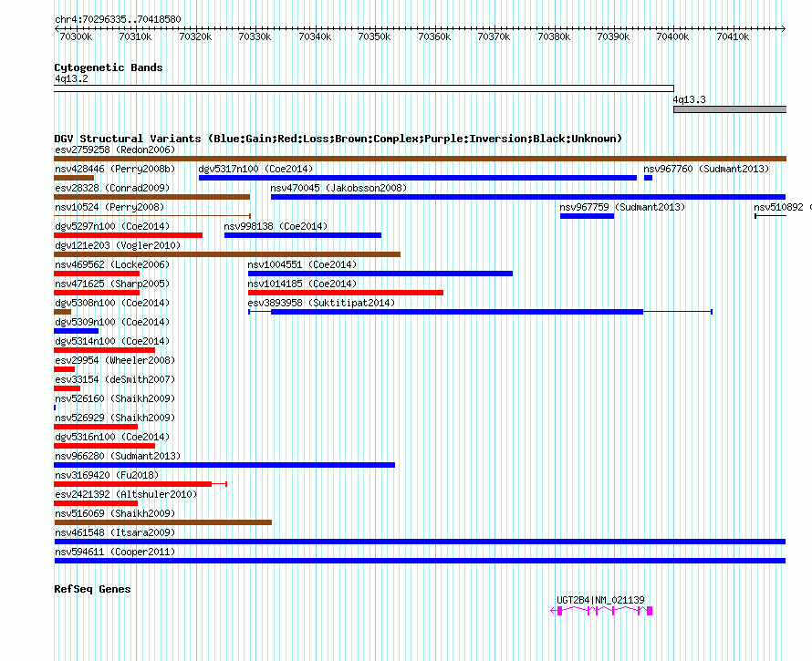Select the blue dgv5317n100 gain bar

tap(418, 178)
